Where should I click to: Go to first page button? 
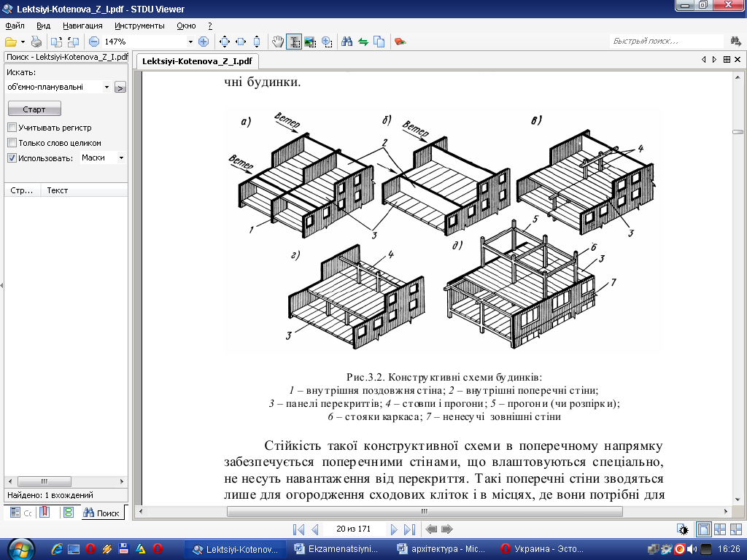pos(298,529)
